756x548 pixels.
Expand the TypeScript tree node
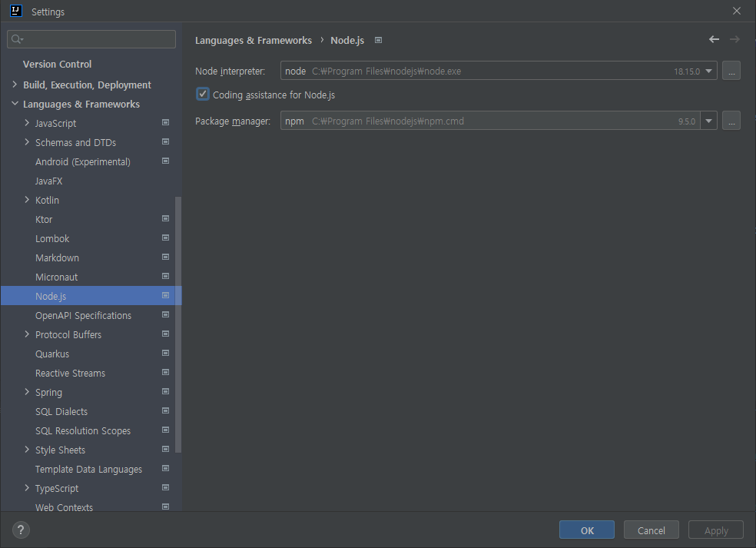(x=27, y=488)
